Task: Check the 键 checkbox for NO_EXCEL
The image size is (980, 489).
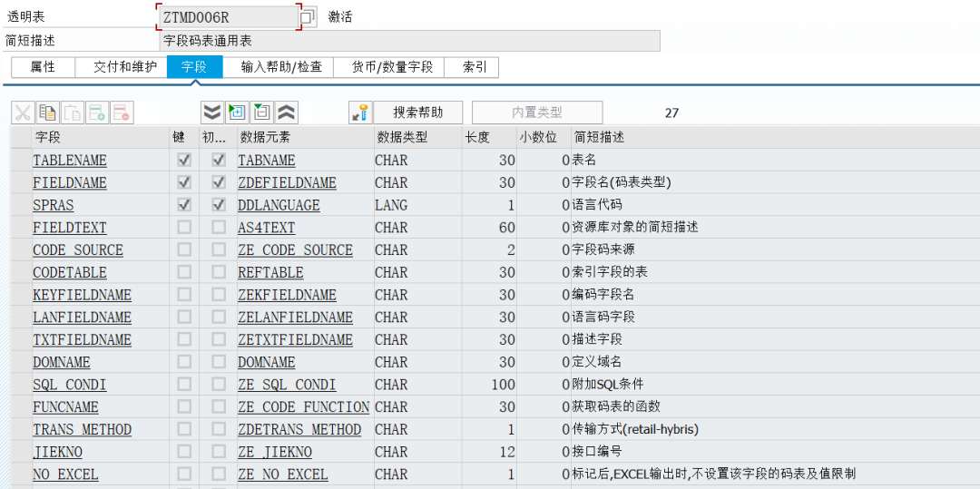Action: pyautogui.click(x=183, y=474)
